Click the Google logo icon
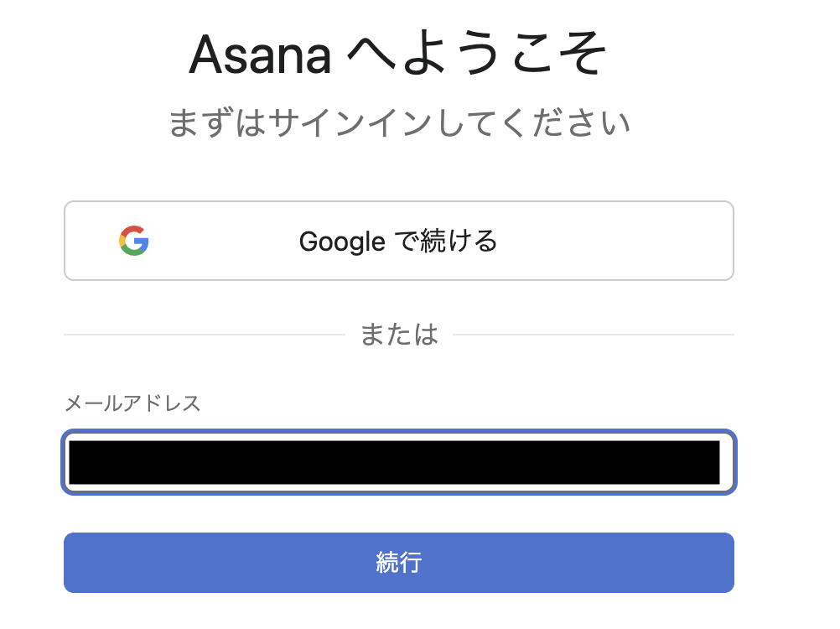Viewport: 840px width, 629px height. pos(134,242)
